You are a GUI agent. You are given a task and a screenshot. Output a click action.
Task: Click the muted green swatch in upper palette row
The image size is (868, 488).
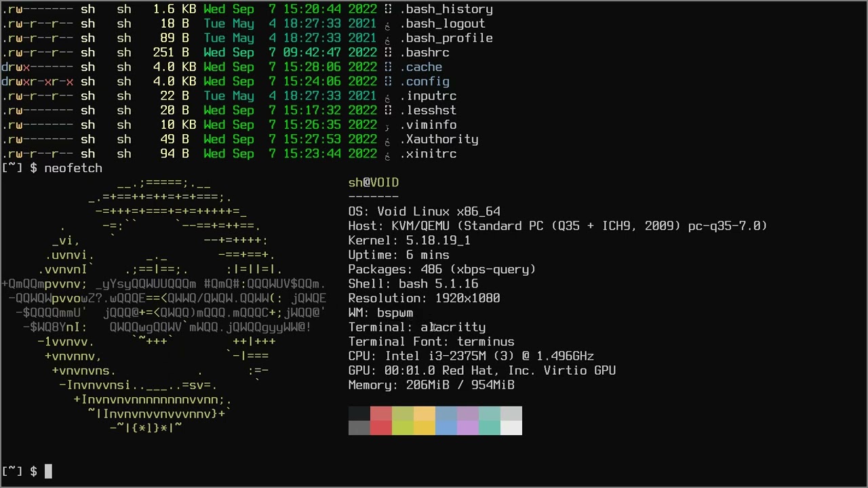pos(403,413)
